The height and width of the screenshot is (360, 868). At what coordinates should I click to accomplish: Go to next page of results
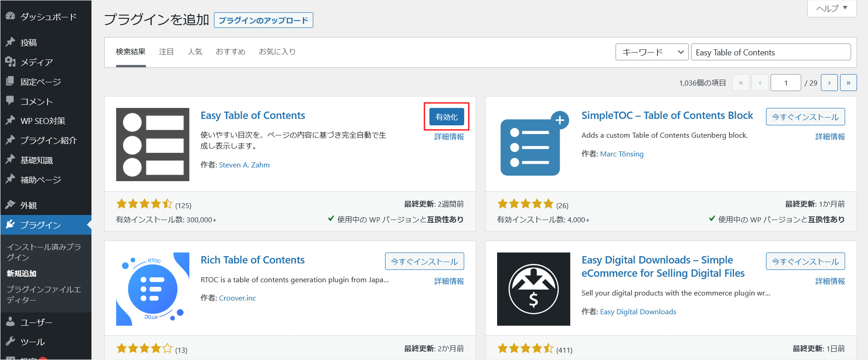829,83
